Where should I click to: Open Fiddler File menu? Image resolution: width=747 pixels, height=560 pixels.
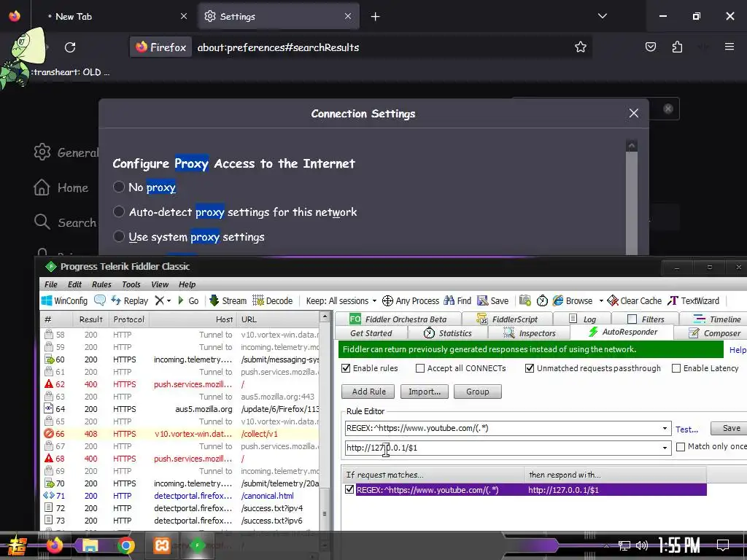tap(50, 284)
